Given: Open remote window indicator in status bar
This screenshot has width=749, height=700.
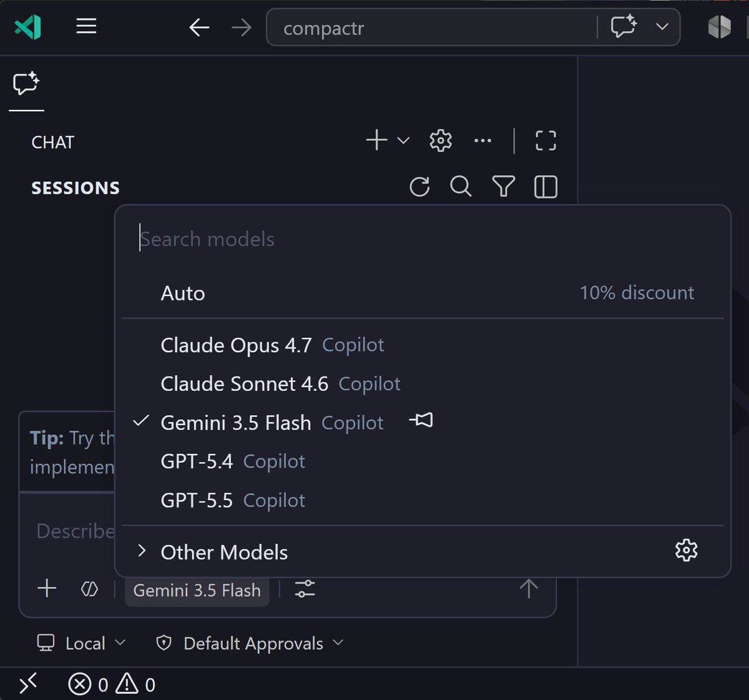Looking at the screenshot, I should (x=28, y=684).
